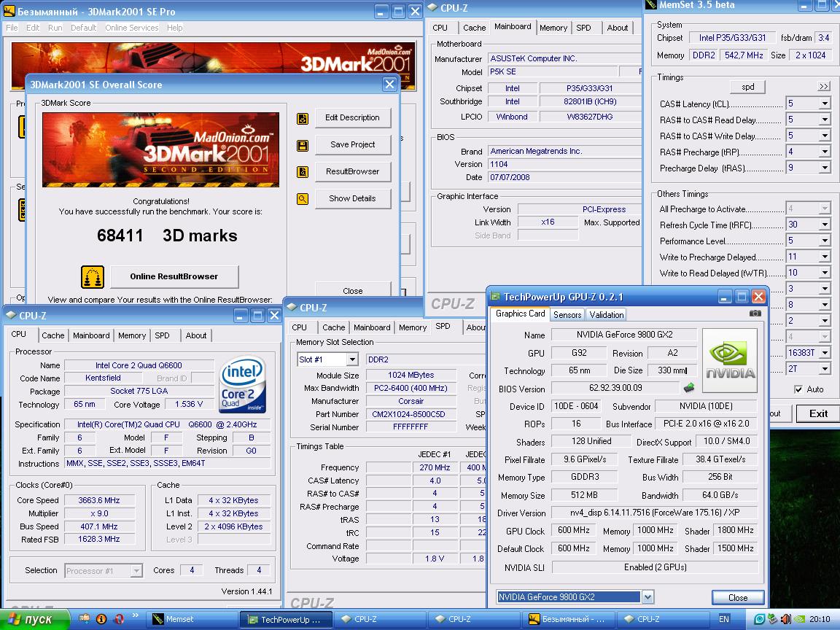
Task: Click the volume speaker tray icon
Action: (x=785, y=619)
